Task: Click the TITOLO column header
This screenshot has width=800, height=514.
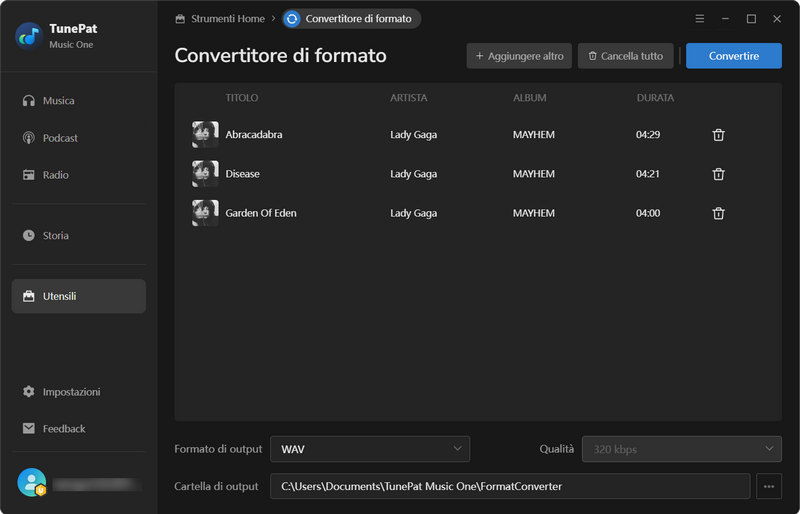Action: point(242,97)
